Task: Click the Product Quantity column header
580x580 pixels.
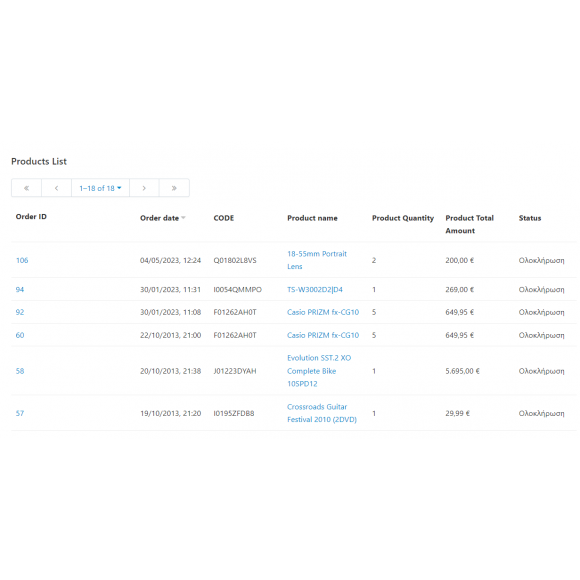Action: [403, 218]
